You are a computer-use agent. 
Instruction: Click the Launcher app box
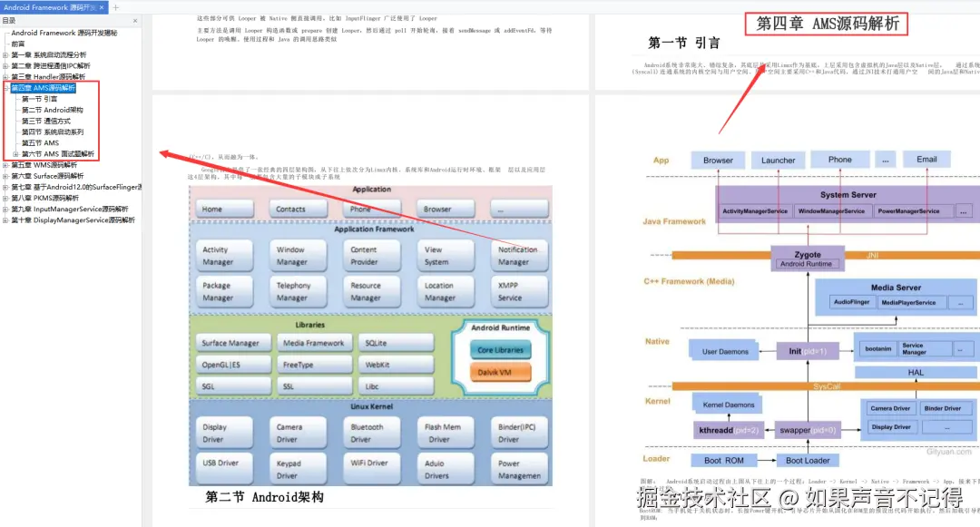(x=779, y=160)
